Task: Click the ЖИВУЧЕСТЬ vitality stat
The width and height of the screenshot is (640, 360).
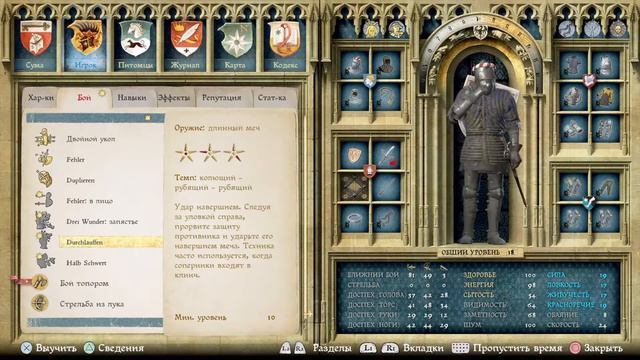Action: click(577, 295)
